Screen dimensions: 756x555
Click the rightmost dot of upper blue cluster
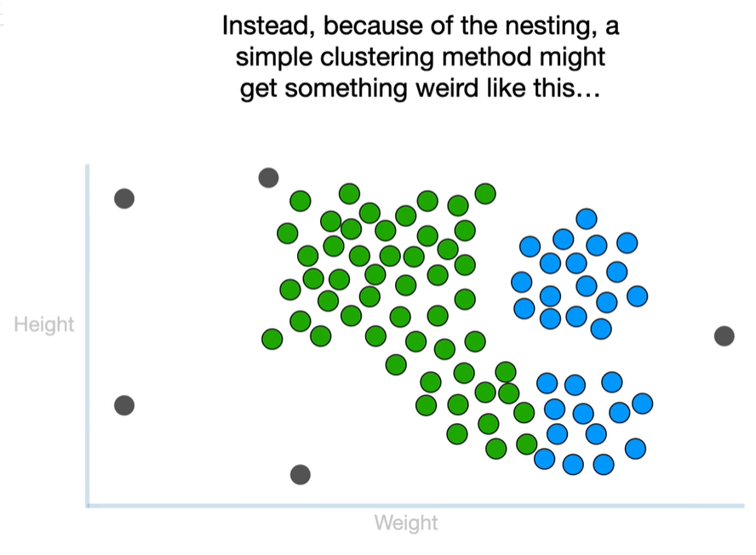[x=637, y=295]
